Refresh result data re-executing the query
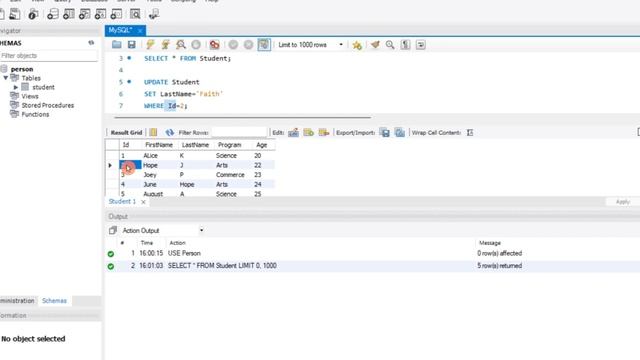Image resolution: width=640 pixels, height=360 pixels. [x=169, y=132]
